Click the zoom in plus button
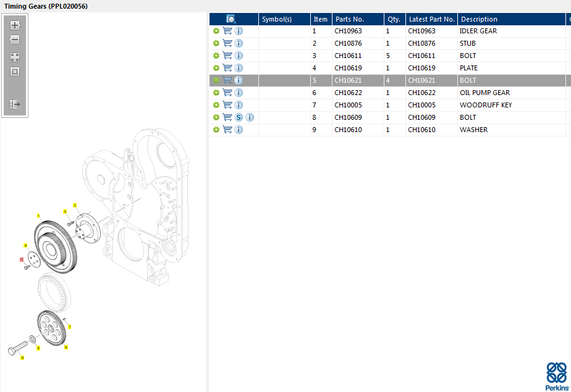571x392 pixels. coord(15,26)
